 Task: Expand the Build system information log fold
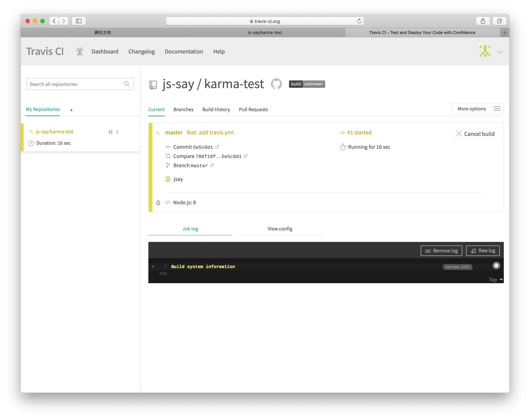pos(153,266)
